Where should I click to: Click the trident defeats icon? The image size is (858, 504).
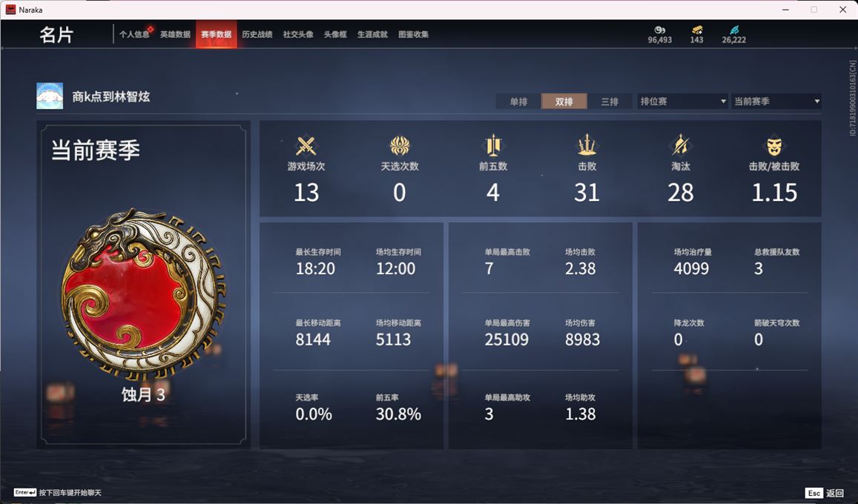tap(587, 145)
